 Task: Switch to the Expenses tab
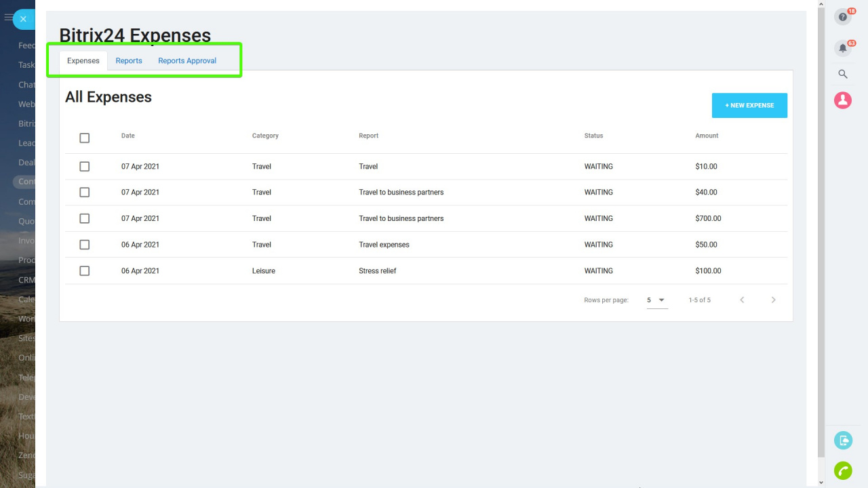pyautogui.click(x=83, y=60)
